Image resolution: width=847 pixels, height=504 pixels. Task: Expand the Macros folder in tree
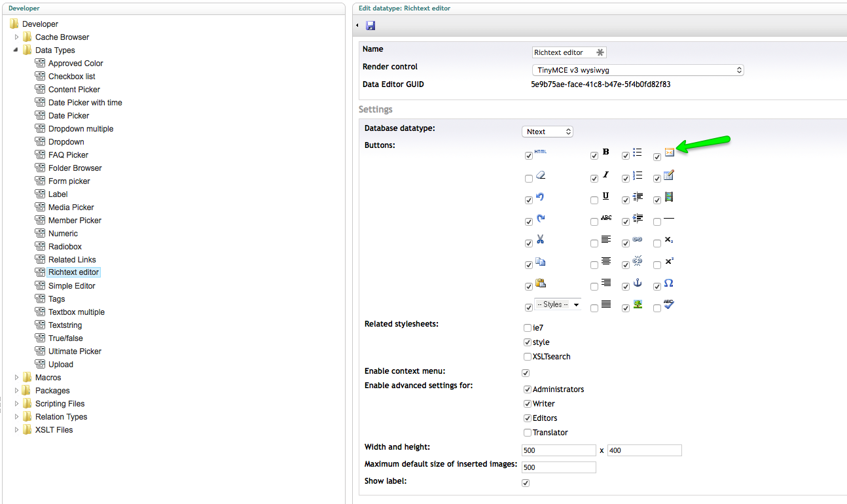pyautogui.click(x=17, y=378)
